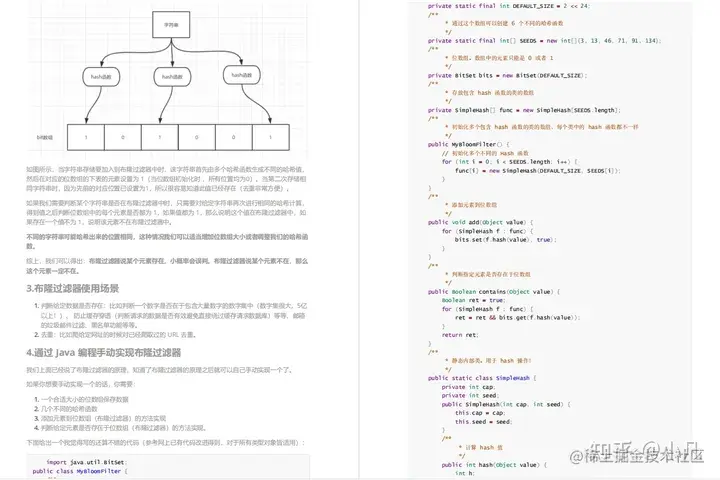Click line public boolean contains(Object value) {
Viewport: 720px width, 480px height.
(x=494, y=292)
